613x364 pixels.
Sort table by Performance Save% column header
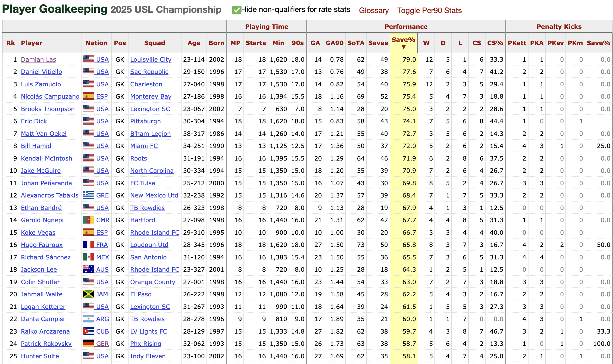point(404,43)
